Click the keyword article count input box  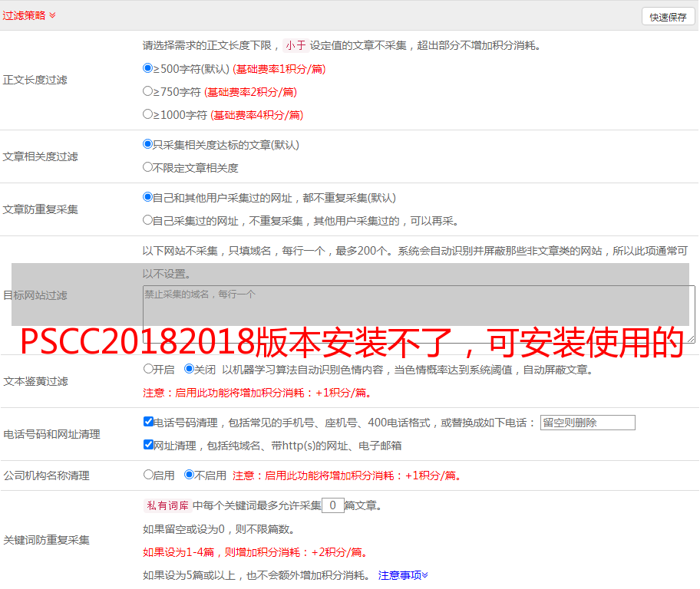(x=333, y=505)
